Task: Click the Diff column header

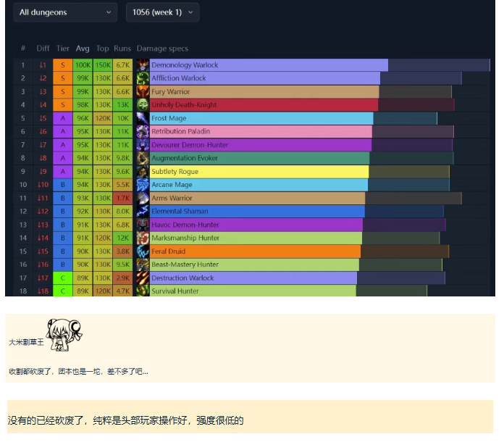Action: [x=43, y=49]
